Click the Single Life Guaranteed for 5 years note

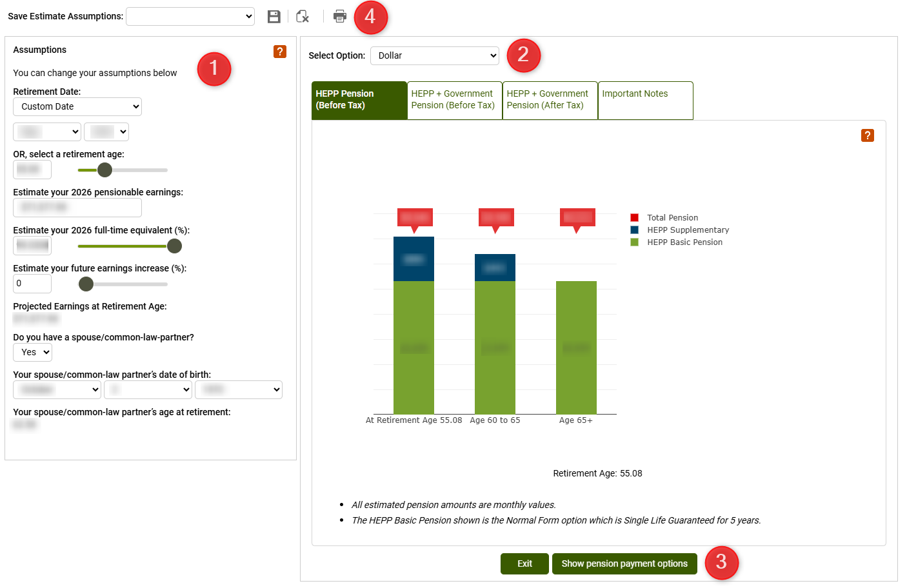(556, 521)
